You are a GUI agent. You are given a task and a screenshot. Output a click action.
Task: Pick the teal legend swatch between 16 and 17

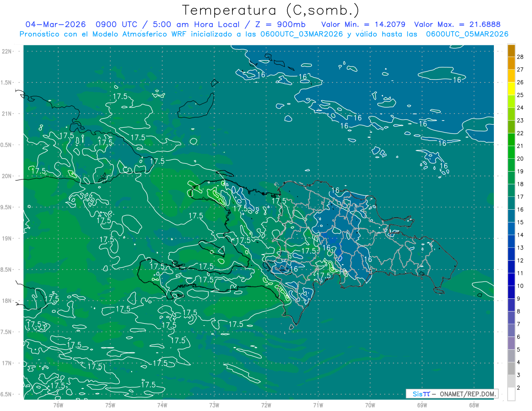click(511, 204)
